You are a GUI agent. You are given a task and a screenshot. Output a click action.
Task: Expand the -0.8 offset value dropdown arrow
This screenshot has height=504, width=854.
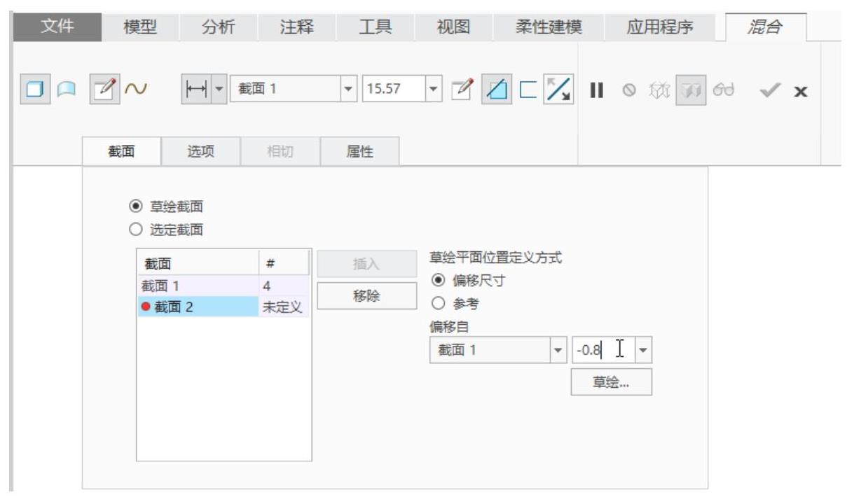[x=643, y=349]
